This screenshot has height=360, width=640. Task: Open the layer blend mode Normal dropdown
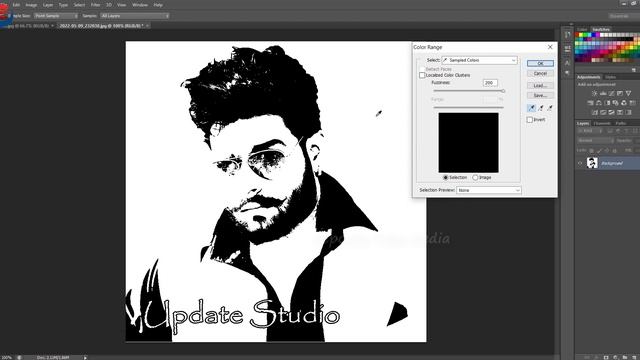tap(595, 140)
